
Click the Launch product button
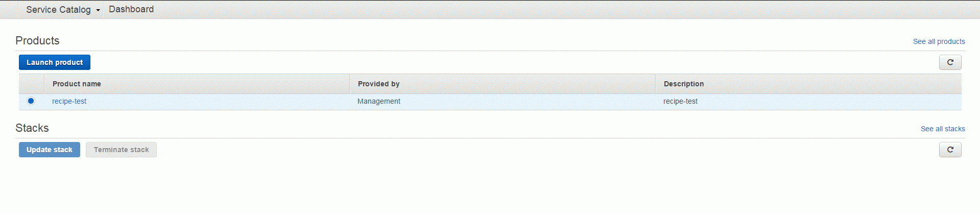(55, 62)
